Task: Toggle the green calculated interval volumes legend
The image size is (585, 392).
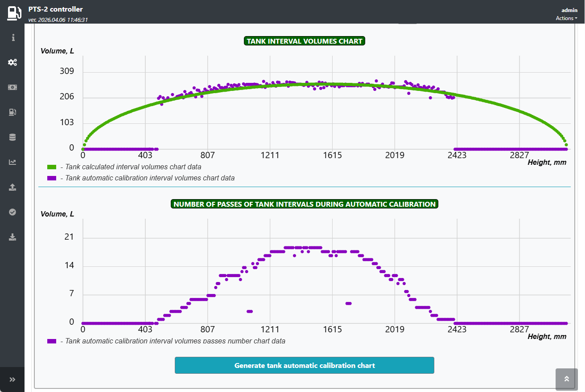Action: click(52, 167)
